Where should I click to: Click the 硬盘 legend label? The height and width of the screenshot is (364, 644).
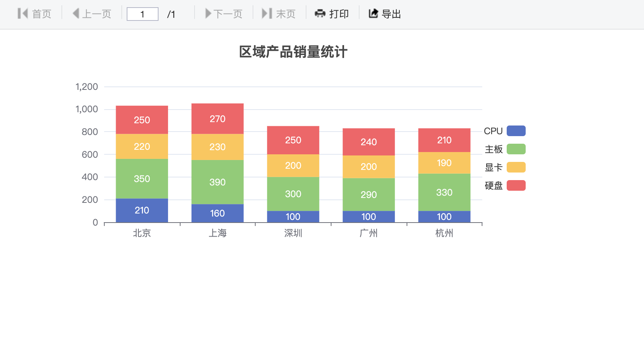494,185
